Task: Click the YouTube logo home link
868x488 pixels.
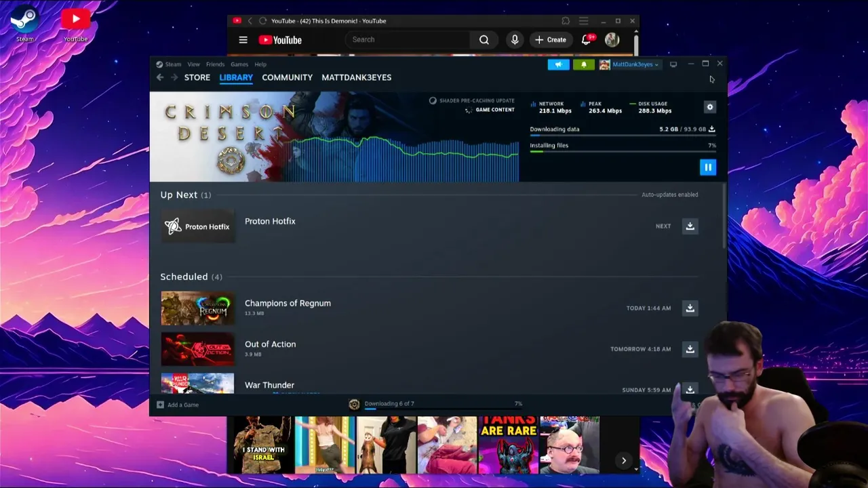Action: (x=280, y=40)
